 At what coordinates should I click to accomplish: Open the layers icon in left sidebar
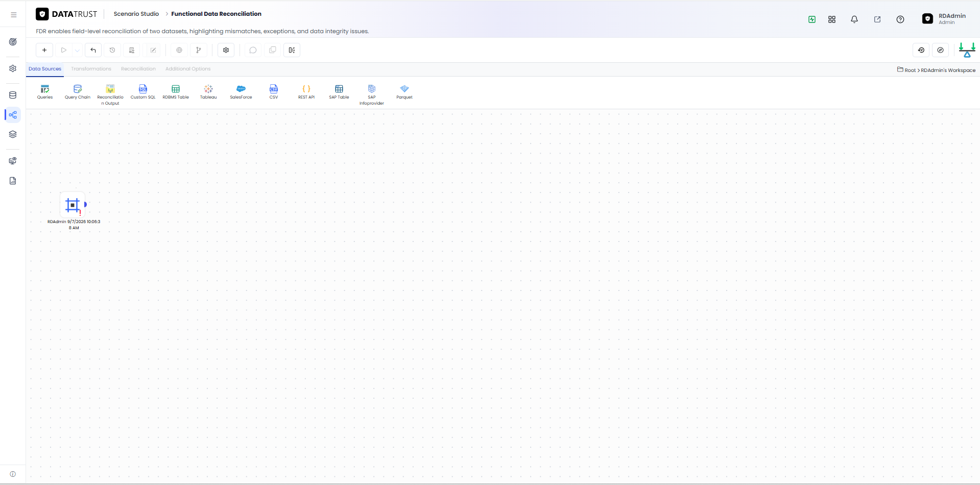(13, 134)
